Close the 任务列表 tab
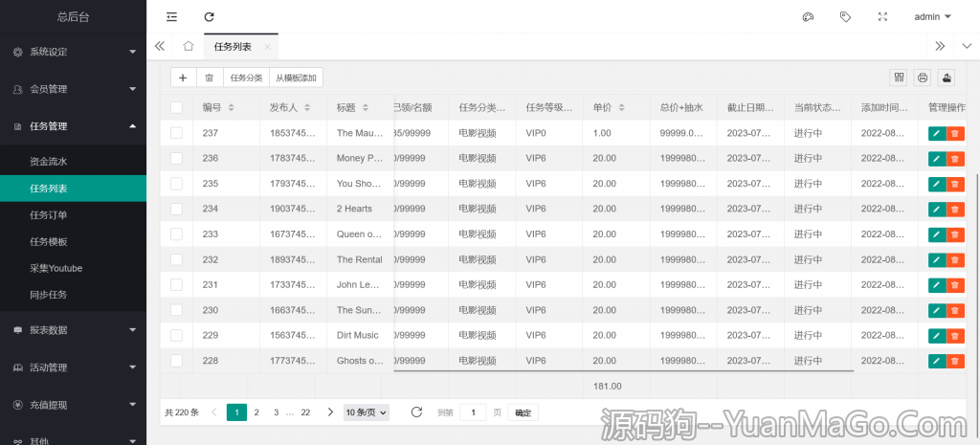The width and height of the screenshot is (980, 445). 268,47
